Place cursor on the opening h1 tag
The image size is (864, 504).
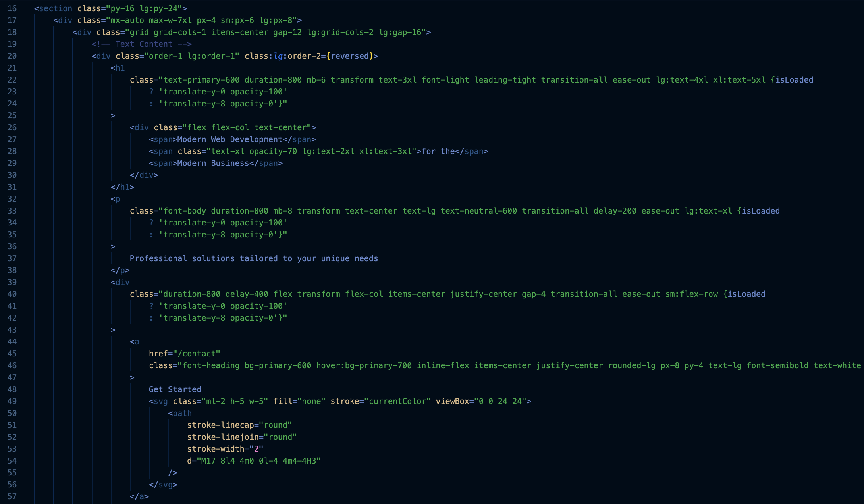(118, 68)
